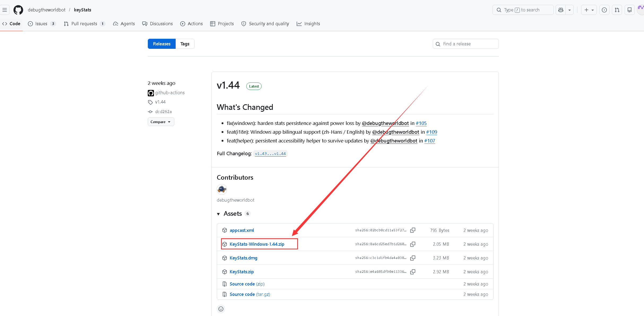The image size is (644, 316).
Task: Open the debugtheworldbot owner link
Action: 47,10
